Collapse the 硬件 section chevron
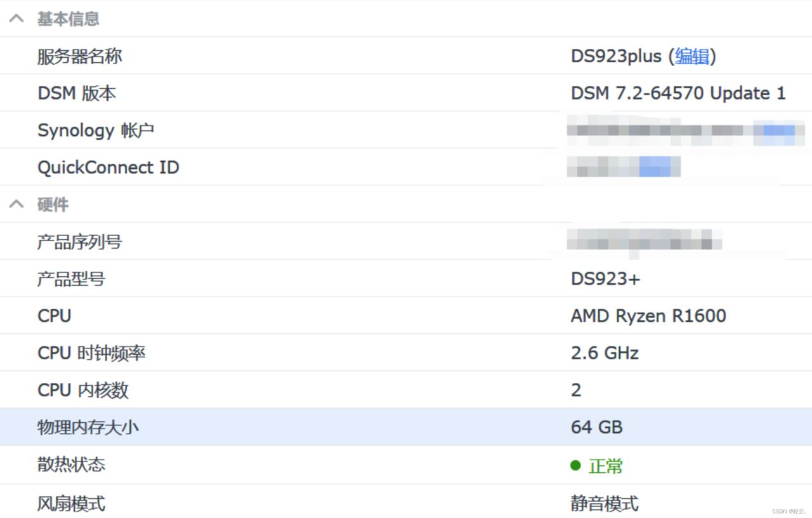This screenshot has height=518, width=812. [16, 204]
